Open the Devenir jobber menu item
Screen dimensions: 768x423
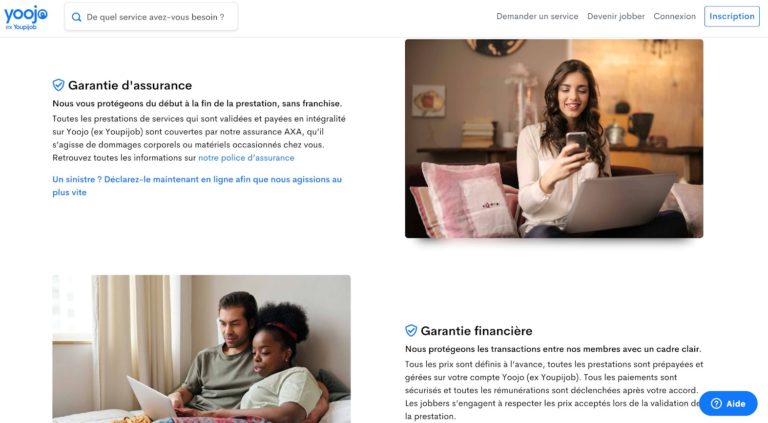(616, 16)
